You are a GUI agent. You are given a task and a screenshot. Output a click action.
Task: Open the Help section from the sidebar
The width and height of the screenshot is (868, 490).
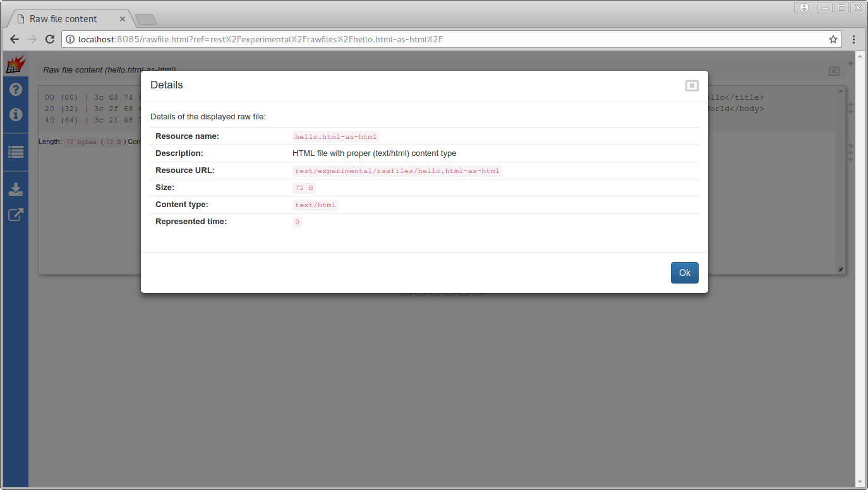(x=15, y=89)
